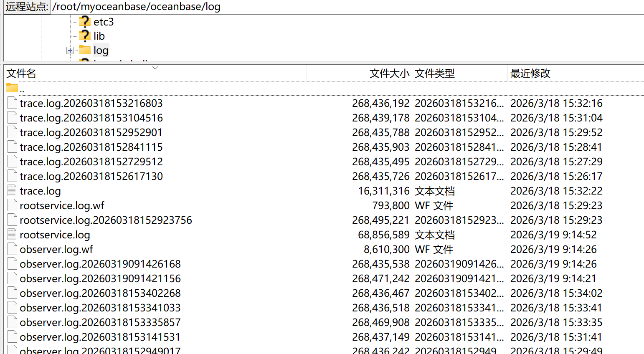Click the log folder icon in tree
Viewport: 644px width, 354px height.
[85, 50]
